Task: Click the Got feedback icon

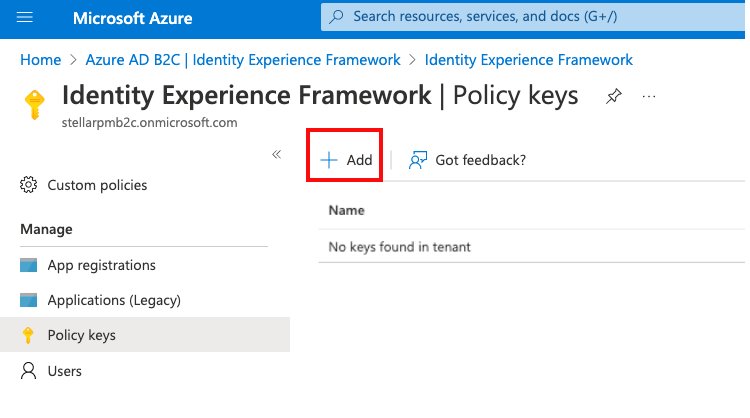Action: [418, 160]
